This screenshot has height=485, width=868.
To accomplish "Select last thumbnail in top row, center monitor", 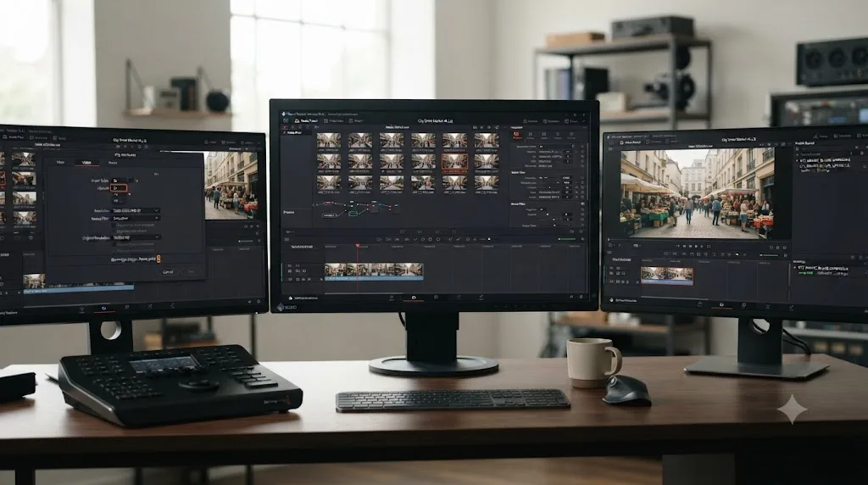I will (487, 140).
